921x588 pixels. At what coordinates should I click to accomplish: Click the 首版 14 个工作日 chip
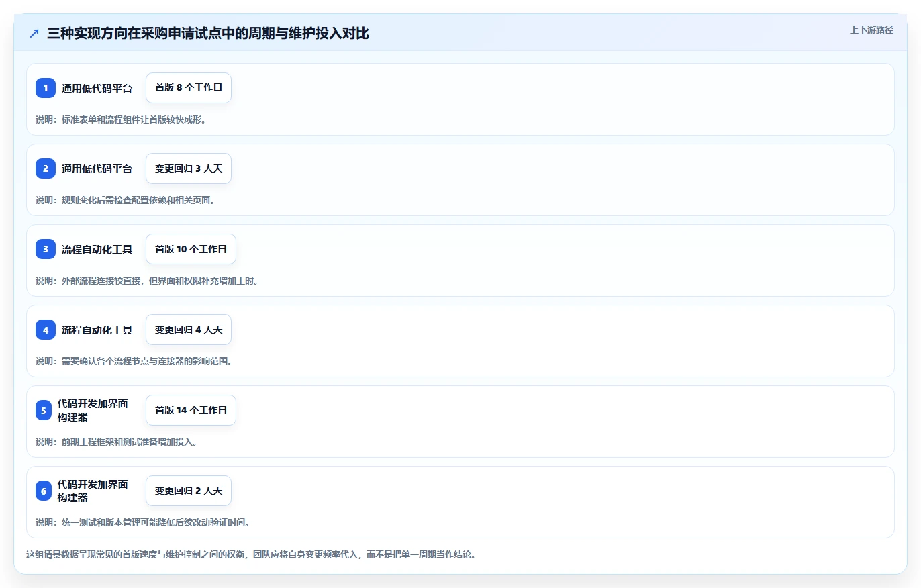191,410
